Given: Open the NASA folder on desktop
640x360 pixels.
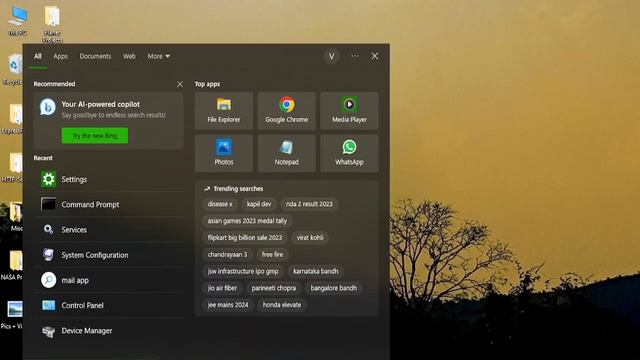Looking at the screenshot, I should click(x=12, y=266).
